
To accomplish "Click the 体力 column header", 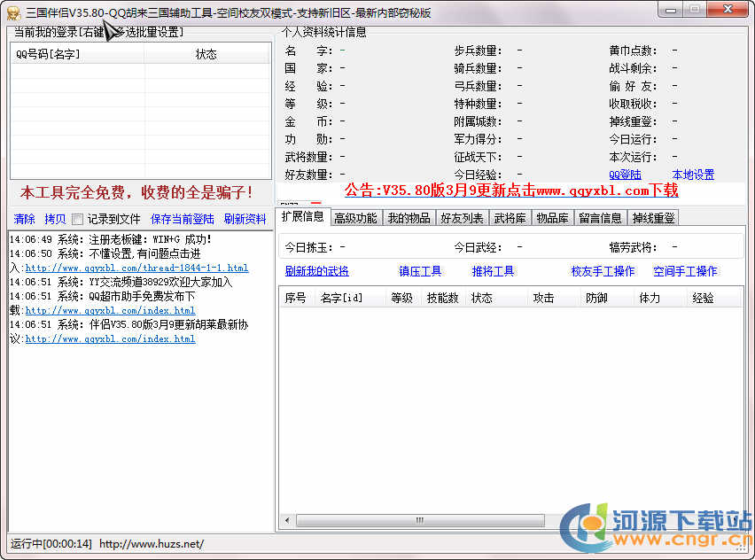I will click(659, 298).
